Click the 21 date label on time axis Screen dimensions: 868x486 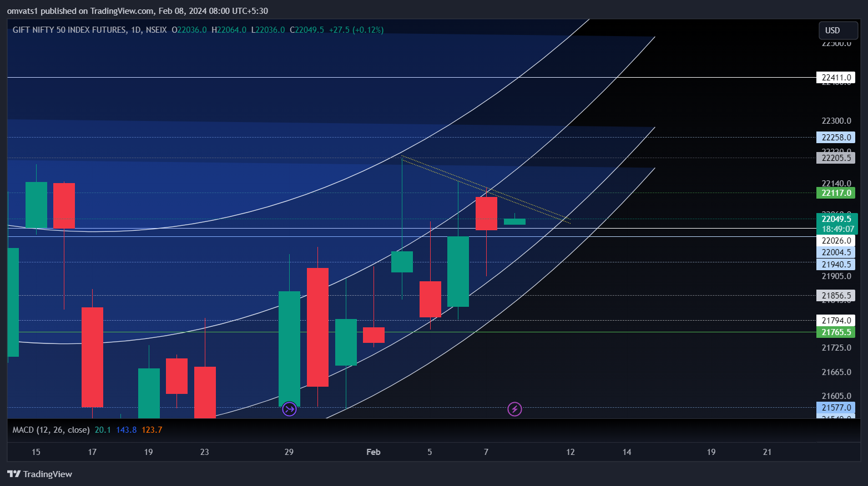[767, 452]
